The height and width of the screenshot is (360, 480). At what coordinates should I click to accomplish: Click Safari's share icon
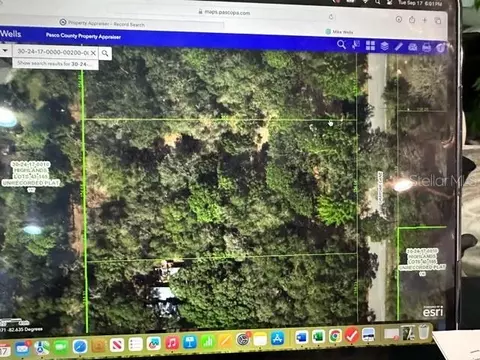click(412, 20)
